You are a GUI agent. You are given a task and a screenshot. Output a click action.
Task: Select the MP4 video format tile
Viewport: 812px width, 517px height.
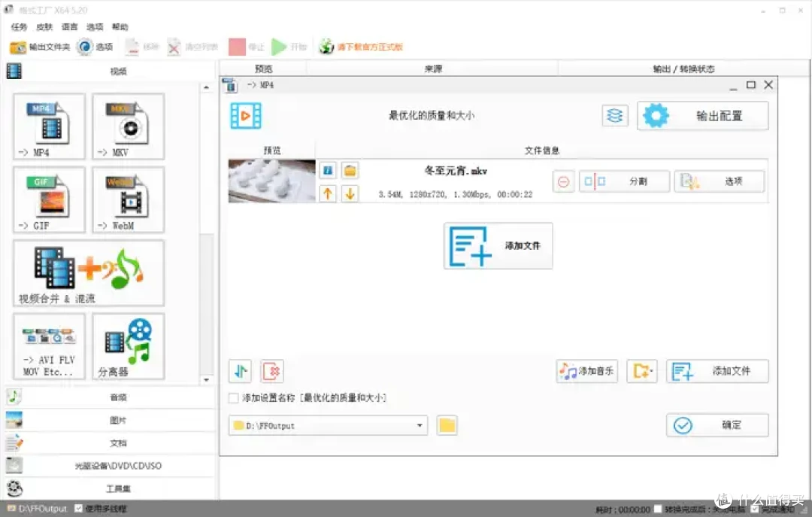click(x=49, y=126)
